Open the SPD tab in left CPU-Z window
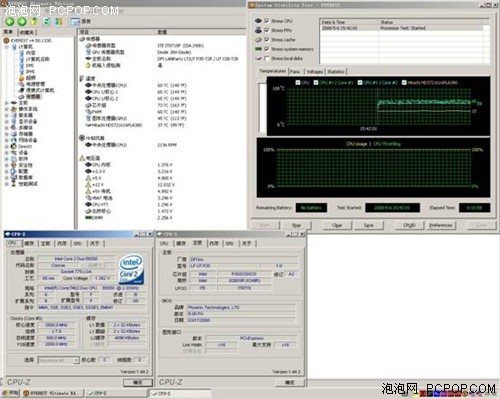The image size is (500, 399). [78, 243]
